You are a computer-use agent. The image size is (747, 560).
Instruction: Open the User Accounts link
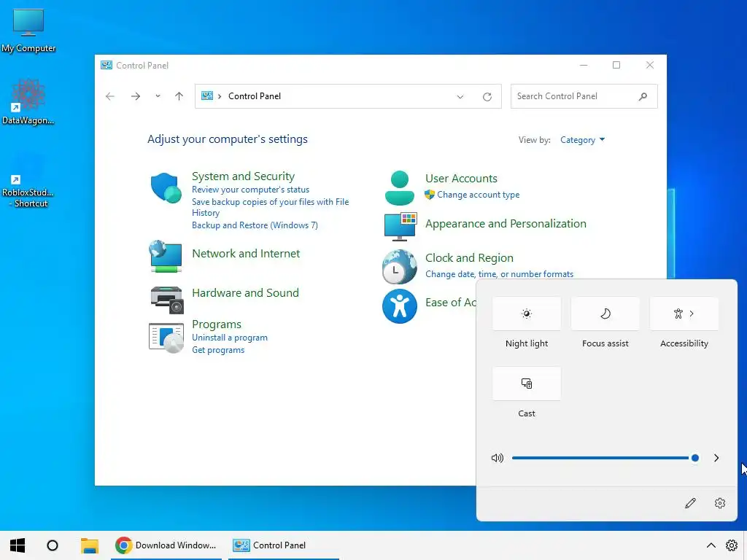(x=461, y=179)
